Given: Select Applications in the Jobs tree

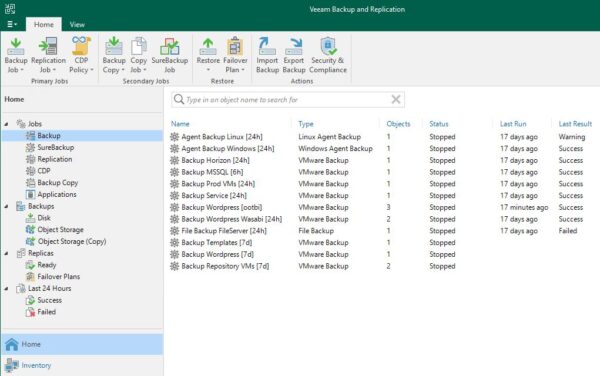Looking at the screenshot, I should point(51,194).
